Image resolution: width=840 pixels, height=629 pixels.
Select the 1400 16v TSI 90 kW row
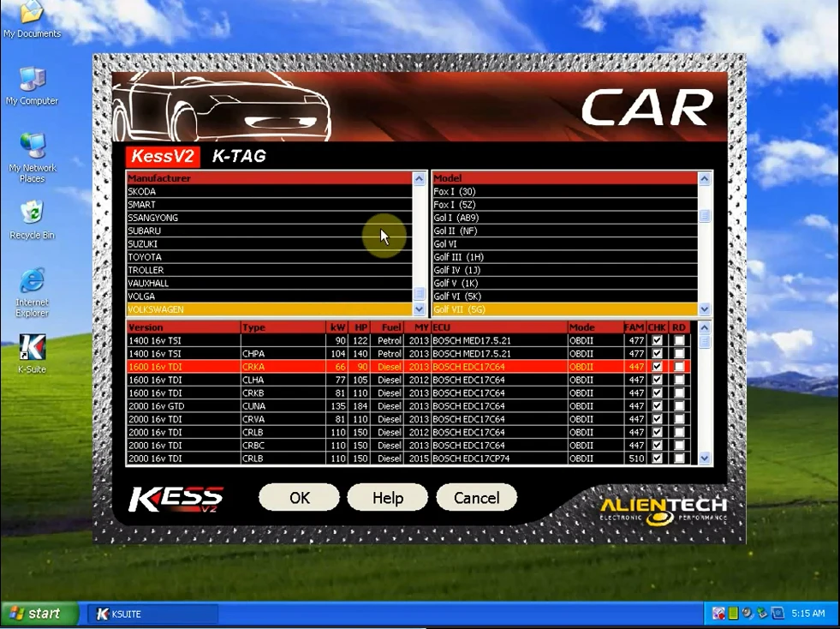click(408, 340)
